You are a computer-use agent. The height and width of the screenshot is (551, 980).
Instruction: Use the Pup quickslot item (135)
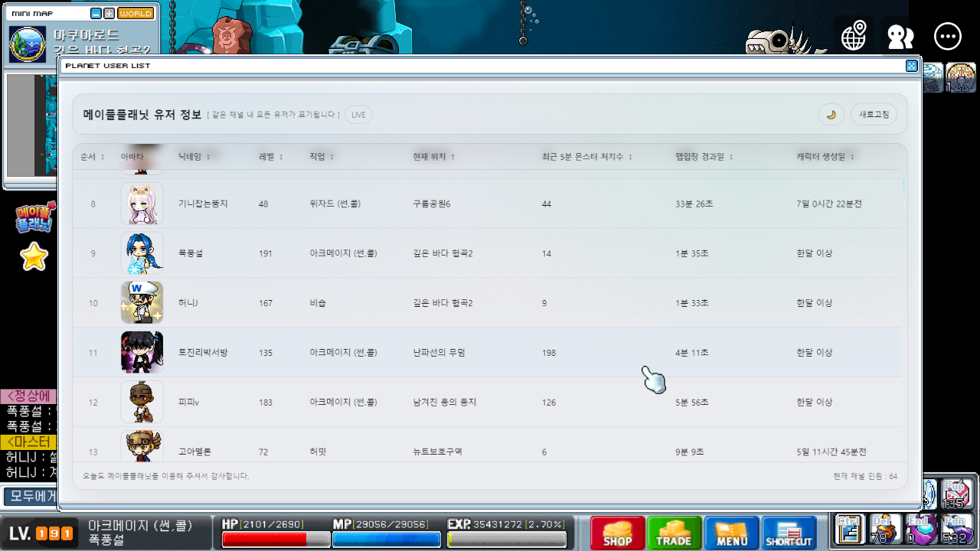pyautogui.click(x=955, y=494)
